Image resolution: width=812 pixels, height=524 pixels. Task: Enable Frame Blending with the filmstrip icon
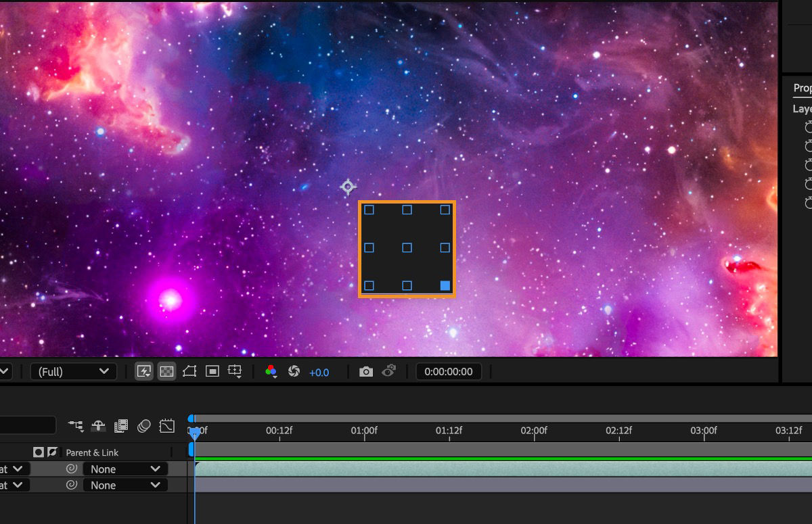pos(120,426)
